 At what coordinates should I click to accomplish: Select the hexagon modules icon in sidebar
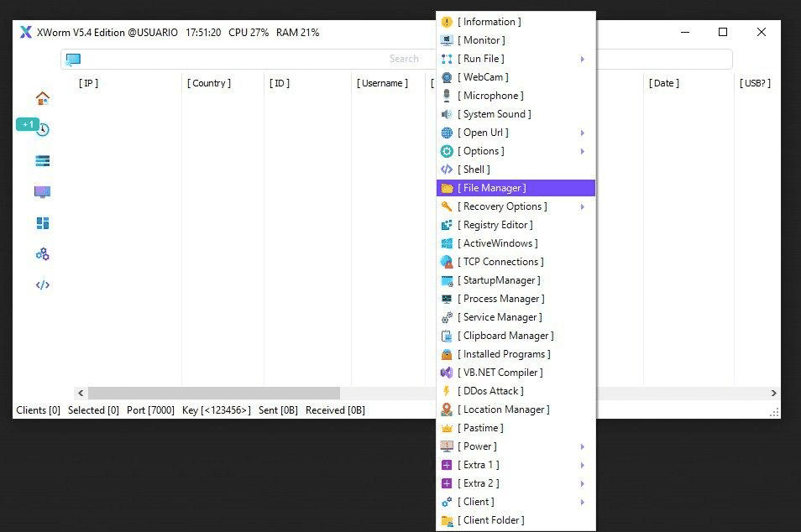pyautogui.click(x=42, y=253)
